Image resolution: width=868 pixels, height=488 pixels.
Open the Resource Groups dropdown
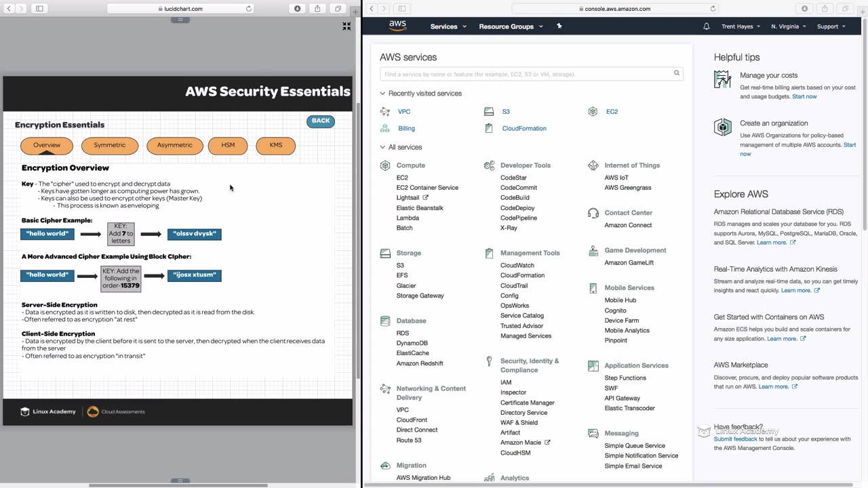pos(511,26)
